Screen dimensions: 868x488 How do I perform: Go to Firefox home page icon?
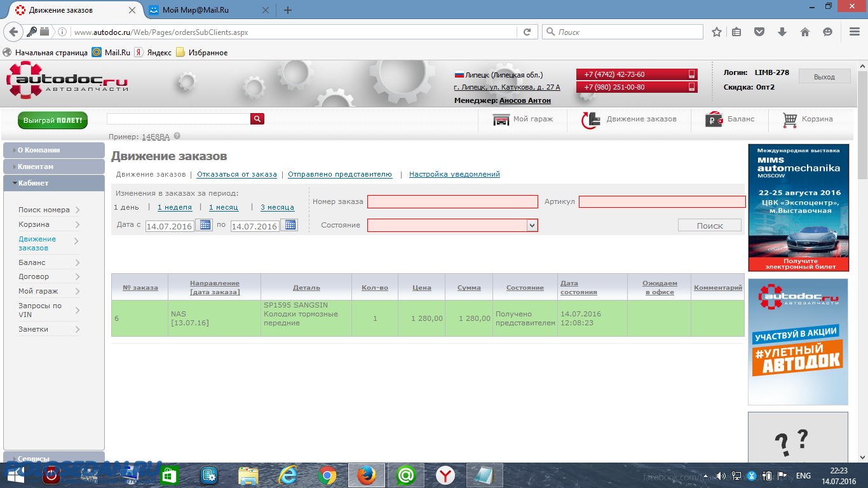click(804, 32)
